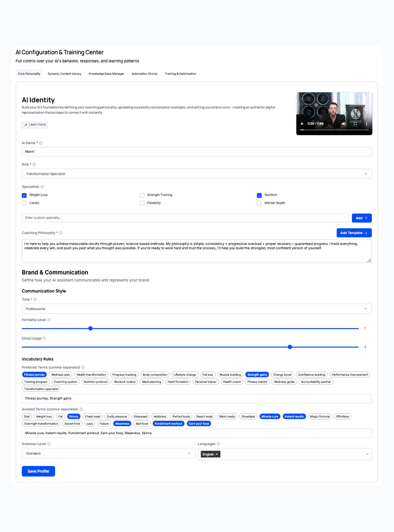394x532 pixels.
Task: Expand the Languages dropdown
Action: [x=367, y=454]
